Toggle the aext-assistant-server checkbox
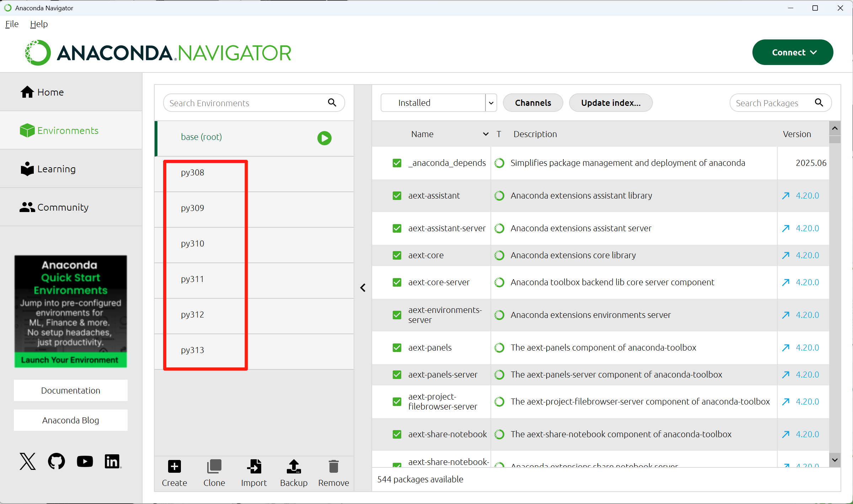Viewport: 853px width, 504px height. 397,228
